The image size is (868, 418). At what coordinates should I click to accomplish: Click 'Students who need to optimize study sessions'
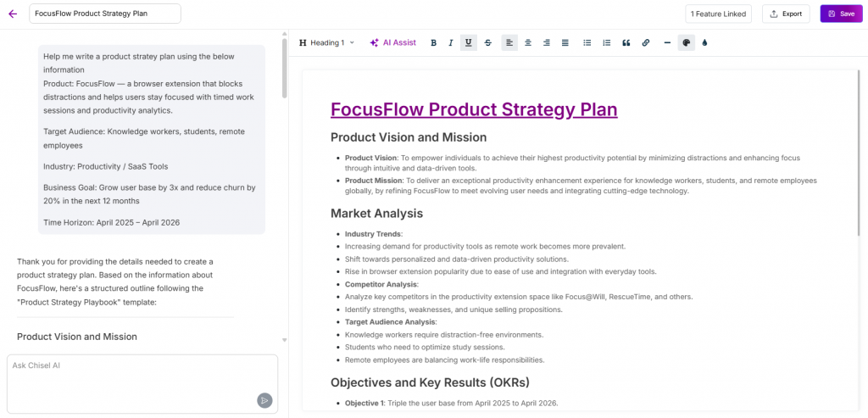point(425,347)
